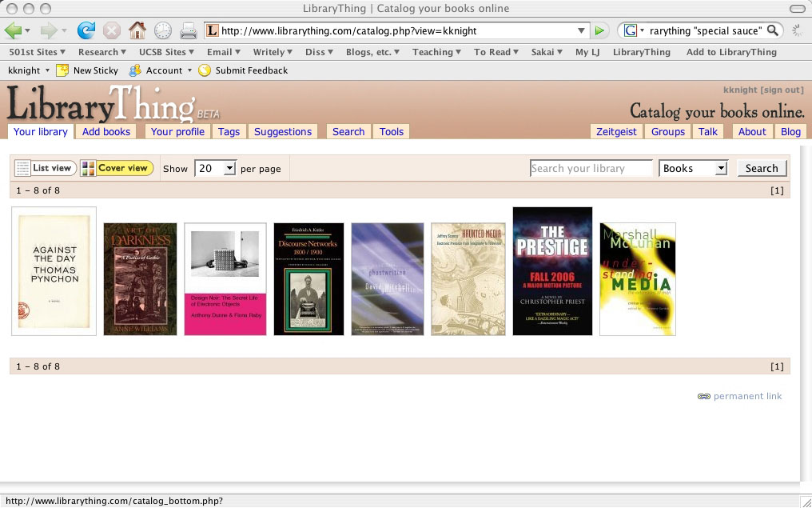Open the Tools tab
The height and width of the screenshot is (508, 812).
click(x=392, y=132)
